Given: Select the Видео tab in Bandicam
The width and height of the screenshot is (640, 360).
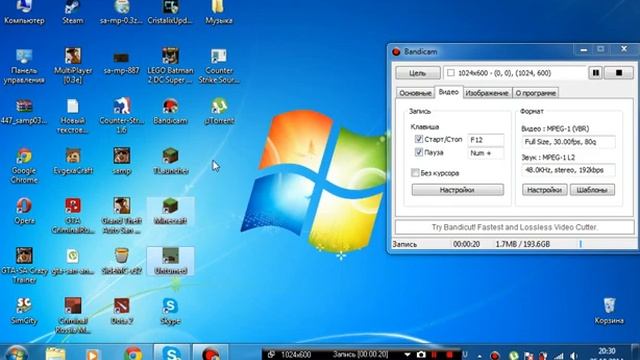Looking at the screenshot, I should point(449,92).
